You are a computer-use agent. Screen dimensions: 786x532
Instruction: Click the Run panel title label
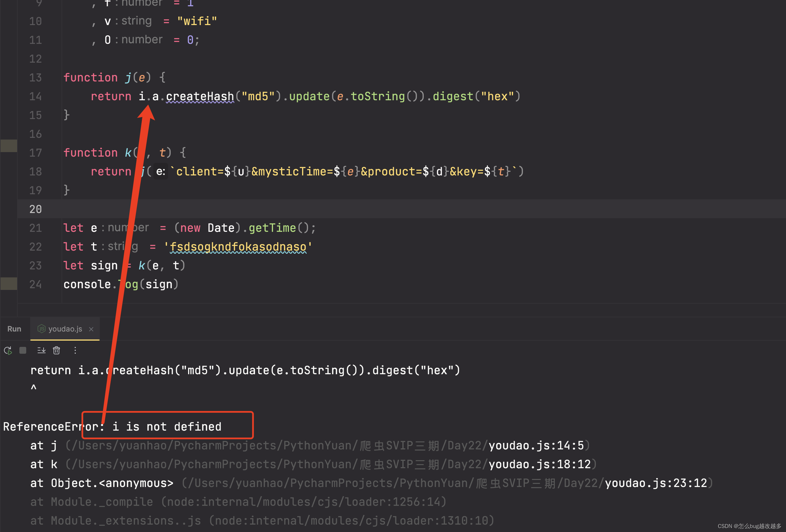14,329
